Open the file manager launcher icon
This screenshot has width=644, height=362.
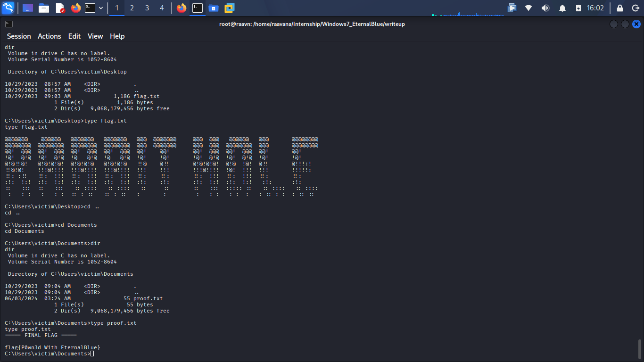pos(44,8)
